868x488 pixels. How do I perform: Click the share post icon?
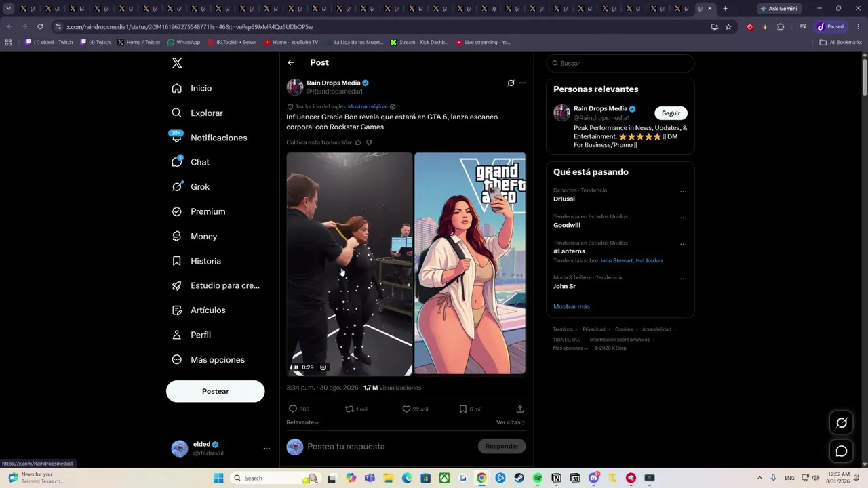(520, 409)
